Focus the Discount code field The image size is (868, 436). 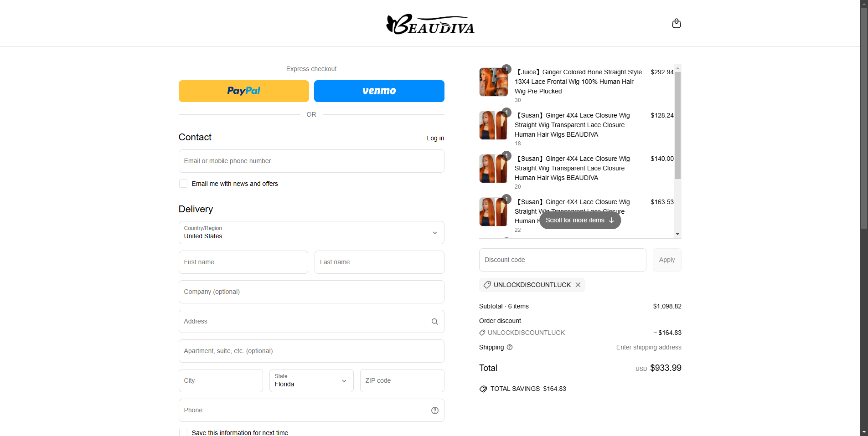pos(563,260)
